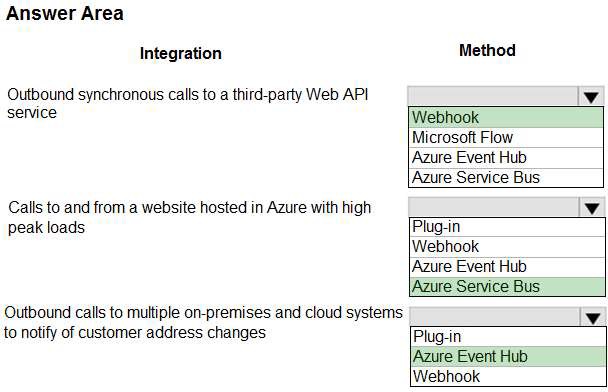The width and height of the screenshot is (608, 392).
Task: Pick Azure Event Hub in the first list
Action: tap(506, 158)
